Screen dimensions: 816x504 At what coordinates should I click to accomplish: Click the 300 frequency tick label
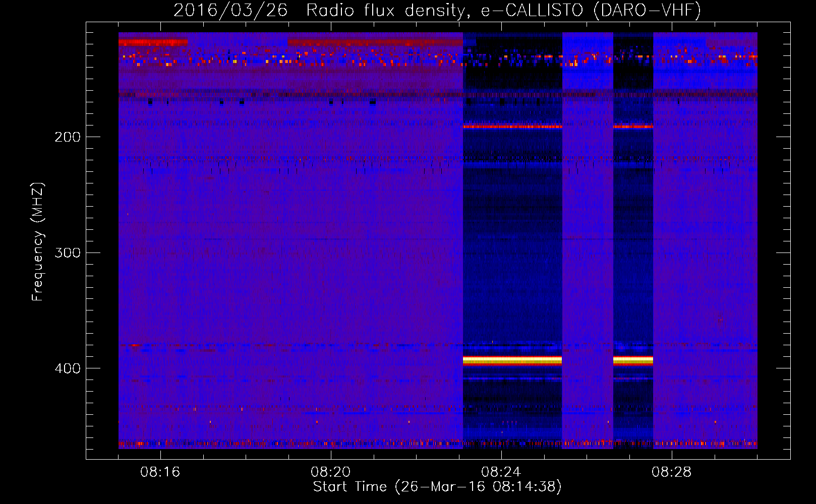pyautogui.click(x=68, y=253)
